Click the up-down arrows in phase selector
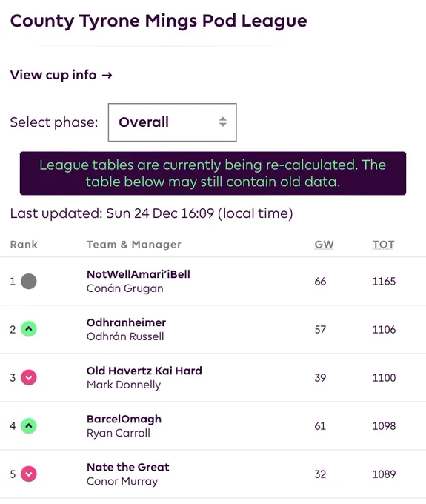426x504 pixels. (x=223, y=122)
